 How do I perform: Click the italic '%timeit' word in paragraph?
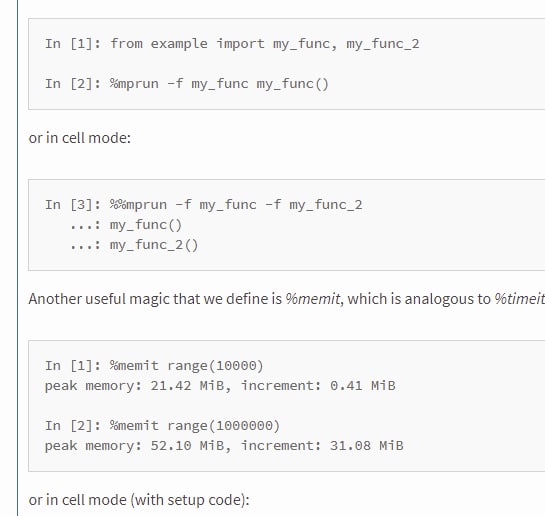(x=519, y=299)
